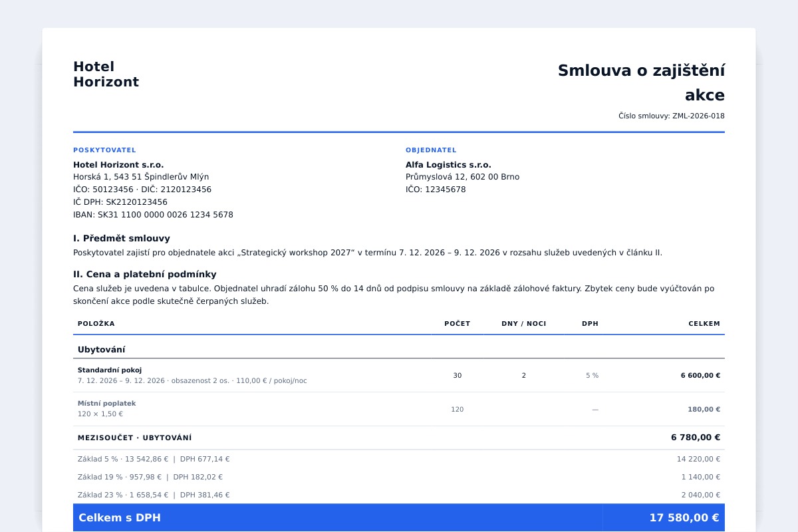The image size is (798, 532).
Task: Click 'Základ 19 % · 957,98 €' line
Action: (150, 477)
